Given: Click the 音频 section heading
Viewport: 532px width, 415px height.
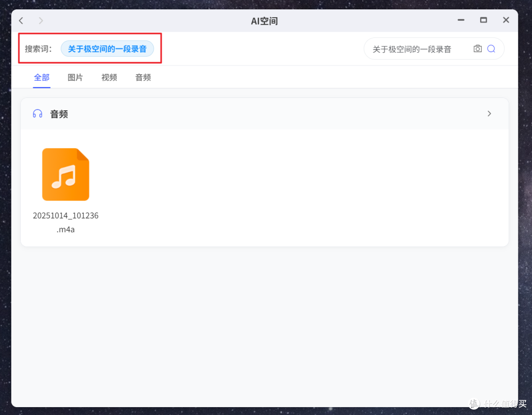Looking at the screenshot, I should 59,114.
